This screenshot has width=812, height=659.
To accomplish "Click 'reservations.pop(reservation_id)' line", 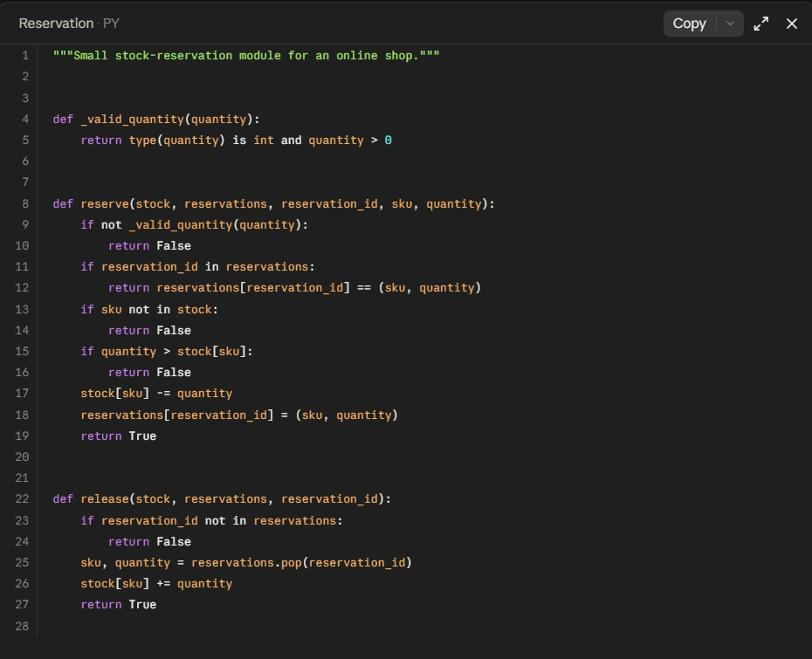I will point(246,563).
